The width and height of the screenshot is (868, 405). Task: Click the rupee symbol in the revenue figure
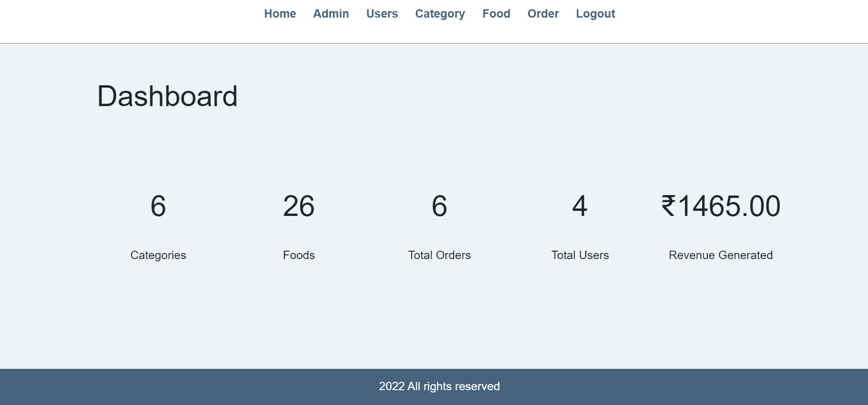click(x=668, y=206)
